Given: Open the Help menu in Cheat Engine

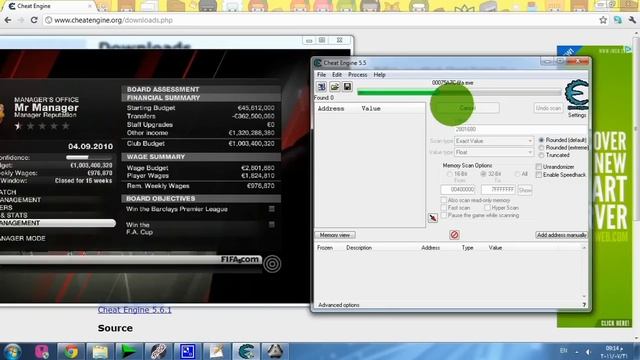Looking at the screenshot, I should 380,75.
